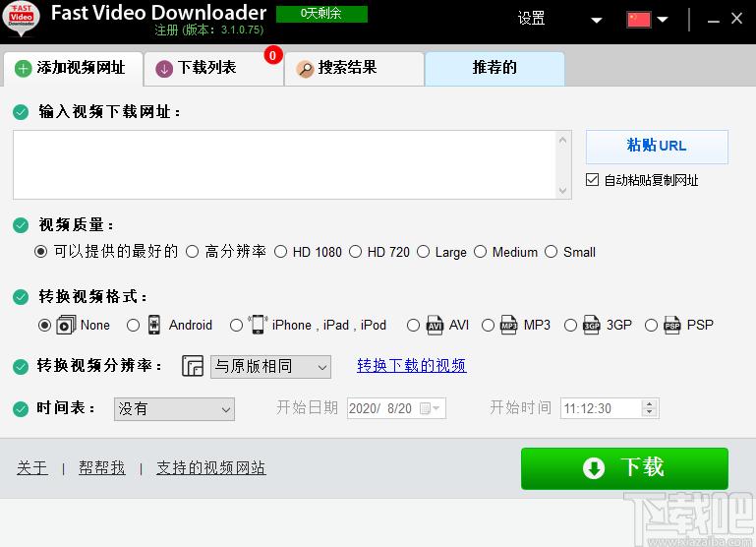The height and width of the screenshot is (547, 756).
Task: Choose Android conversion format radio
Action: point(133,325)
